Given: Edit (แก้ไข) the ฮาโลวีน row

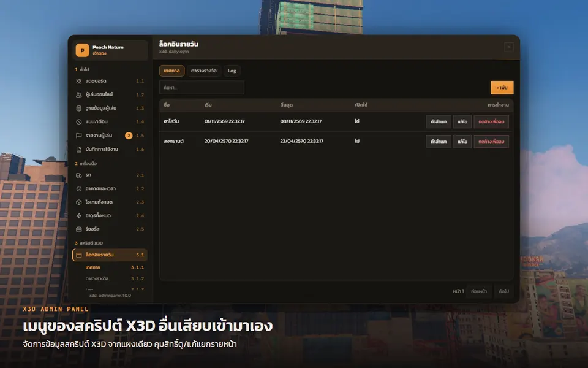Looking at the screenshot, I should (x=462, y=121).
